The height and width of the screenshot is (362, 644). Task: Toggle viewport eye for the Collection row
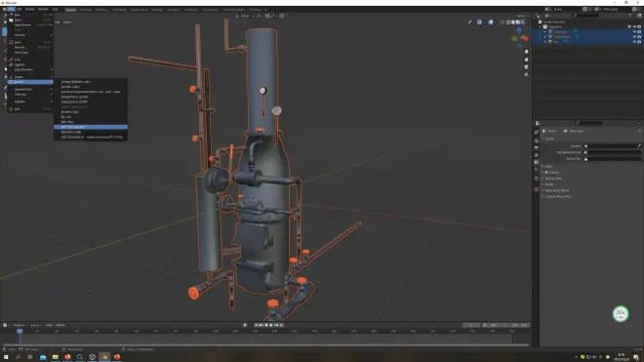pyautogui.click(x=634, y=26)
